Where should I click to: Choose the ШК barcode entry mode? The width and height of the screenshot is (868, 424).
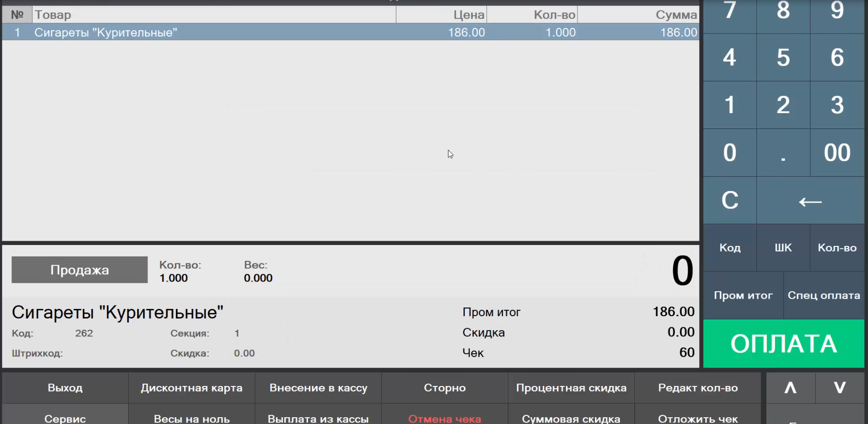783,248
